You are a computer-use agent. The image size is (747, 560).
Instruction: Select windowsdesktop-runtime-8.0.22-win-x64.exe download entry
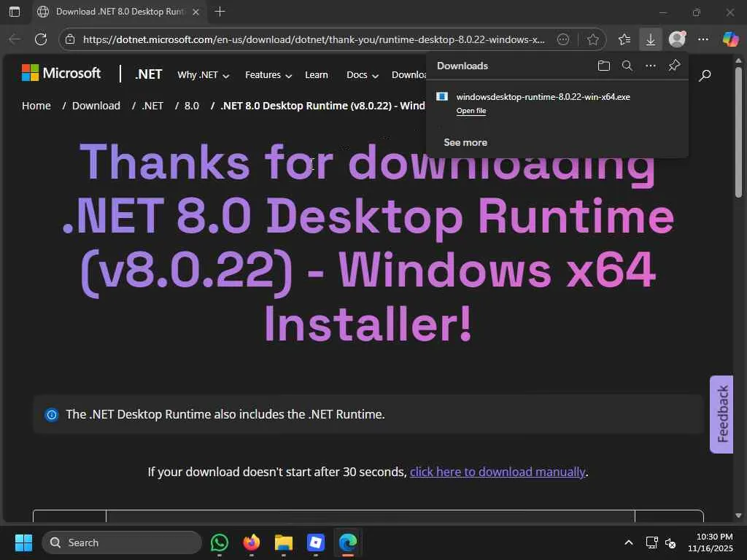(x=557, y=103)
